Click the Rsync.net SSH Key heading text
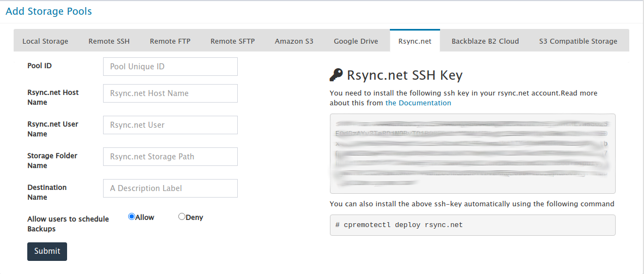 coord(405,75)
